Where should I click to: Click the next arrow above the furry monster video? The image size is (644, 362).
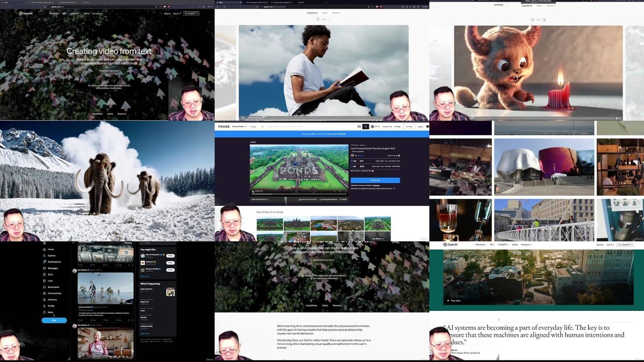[x=544, y=20]
